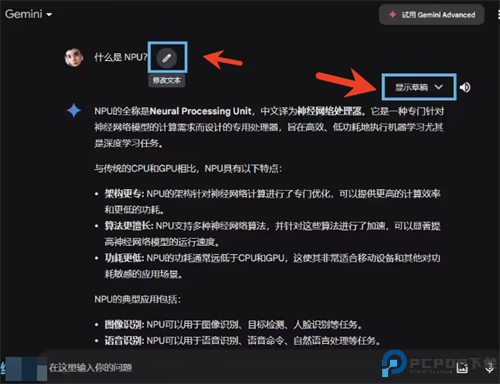Click the pencil edit prompt icon
Viewport: 500px width, 384px height.
[167, 58]
